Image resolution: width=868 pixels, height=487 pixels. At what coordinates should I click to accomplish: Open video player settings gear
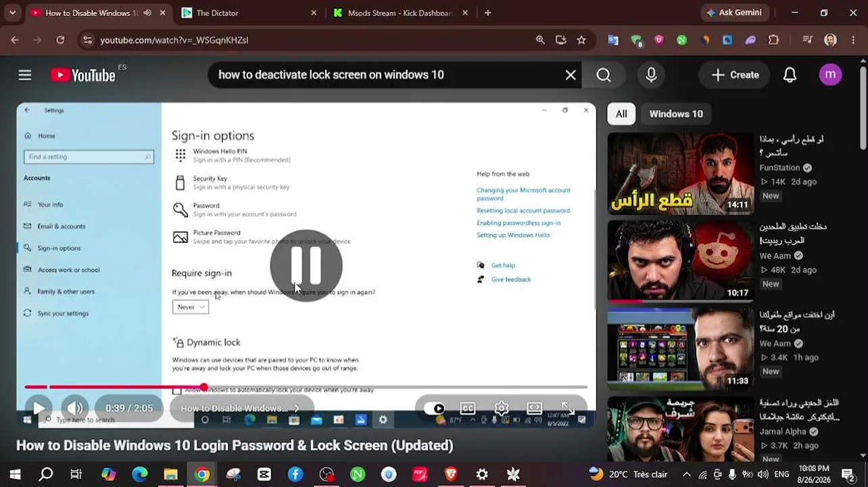point(502,409)
